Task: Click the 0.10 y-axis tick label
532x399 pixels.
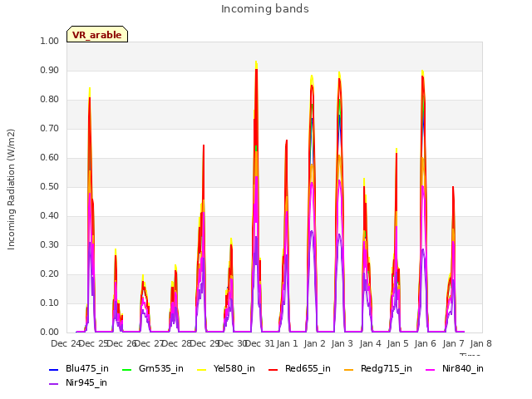Action: [50, 303]
